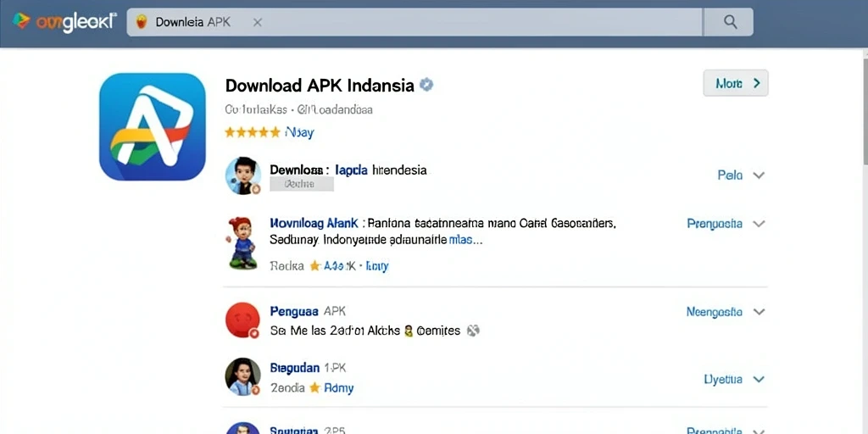Click the colorful triangle logo in header
The height and width of the screenshot is (434, 868).
[21, 21]
